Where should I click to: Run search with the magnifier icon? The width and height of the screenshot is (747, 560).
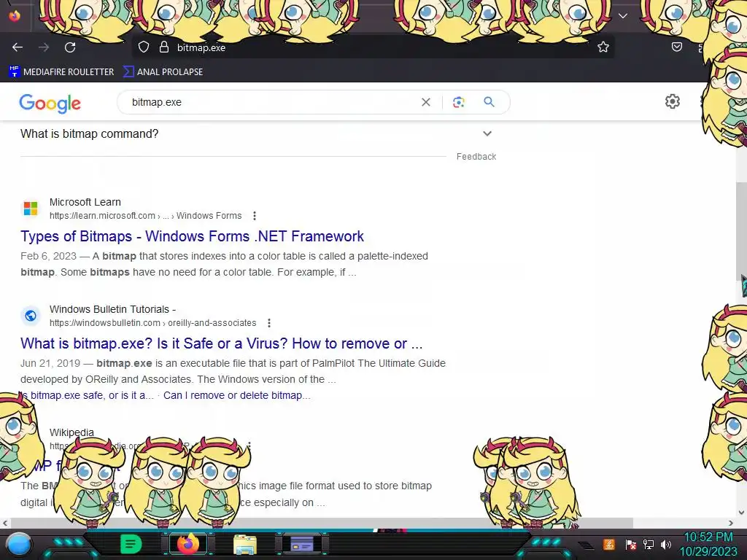(489, 101)
